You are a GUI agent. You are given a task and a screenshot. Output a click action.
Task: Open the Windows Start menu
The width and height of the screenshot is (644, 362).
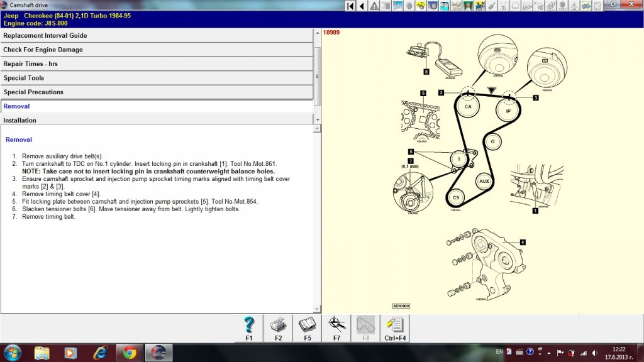(13, 353)
